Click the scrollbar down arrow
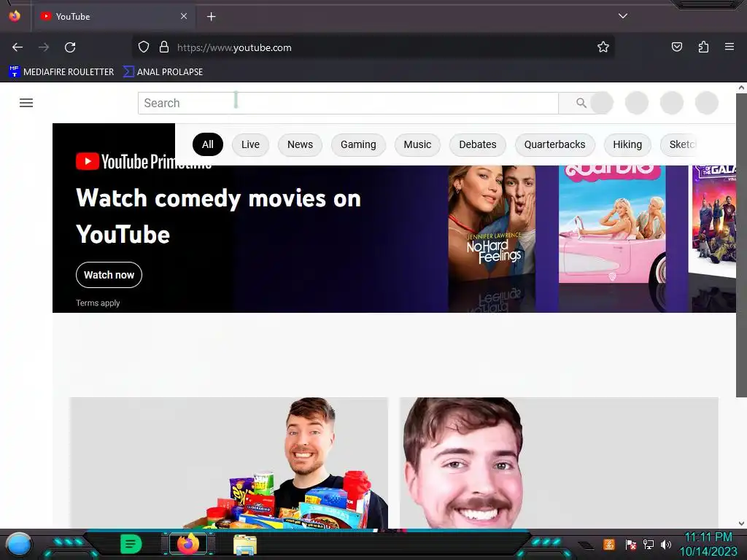 point(741,523)
